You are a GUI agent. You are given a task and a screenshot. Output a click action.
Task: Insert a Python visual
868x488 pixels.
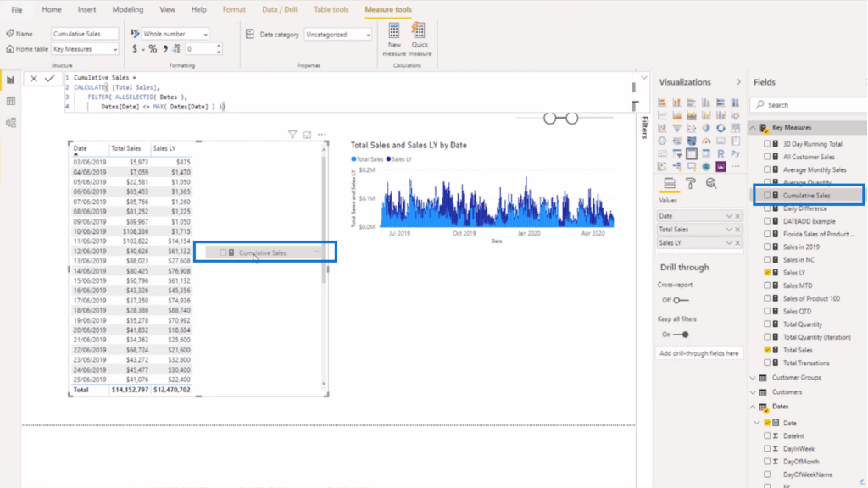tap(735, 153)
